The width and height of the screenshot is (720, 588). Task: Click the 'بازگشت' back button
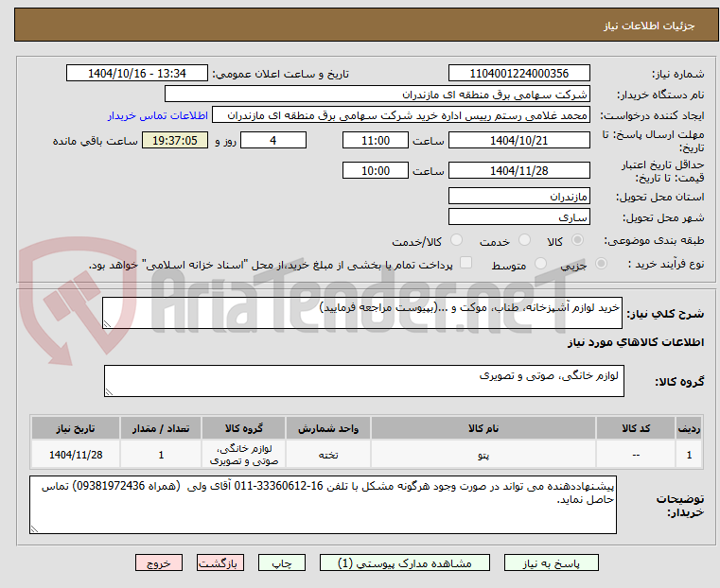click(220, 562)
